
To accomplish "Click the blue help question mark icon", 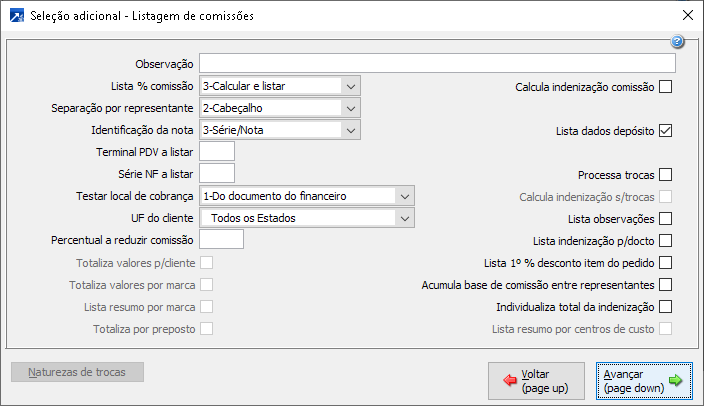I will pos(677,42).
